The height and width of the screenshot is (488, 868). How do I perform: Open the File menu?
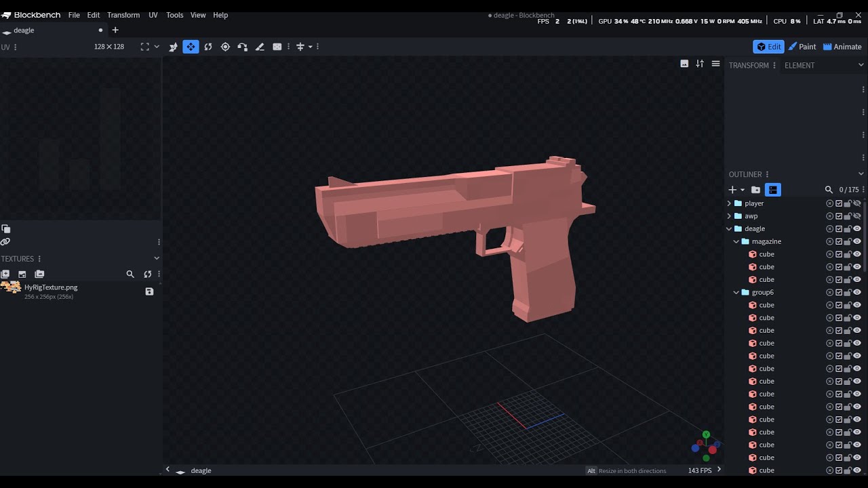tap(74, 15)
